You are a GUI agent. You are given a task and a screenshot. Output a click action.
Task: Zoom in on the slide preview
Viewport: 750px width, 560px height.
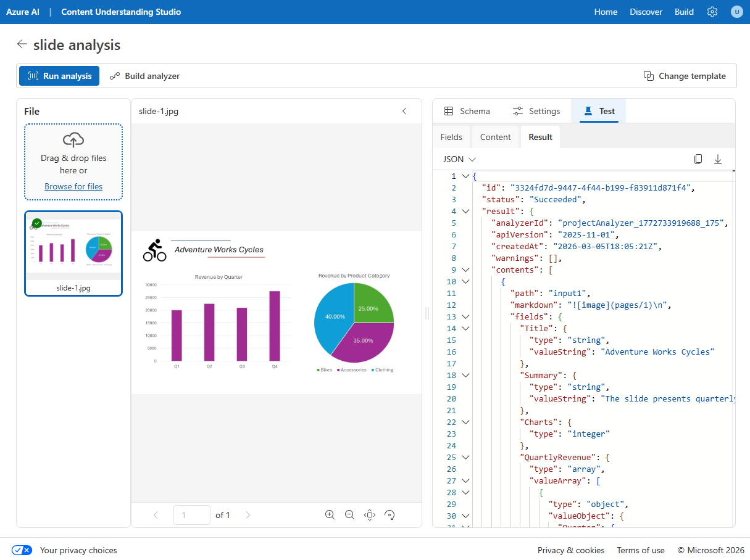pyautogui.click(x=330, y=514)
